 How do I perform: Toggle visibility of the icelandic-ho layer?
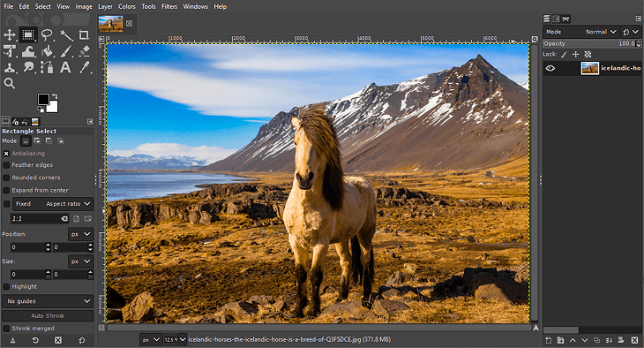550,68
